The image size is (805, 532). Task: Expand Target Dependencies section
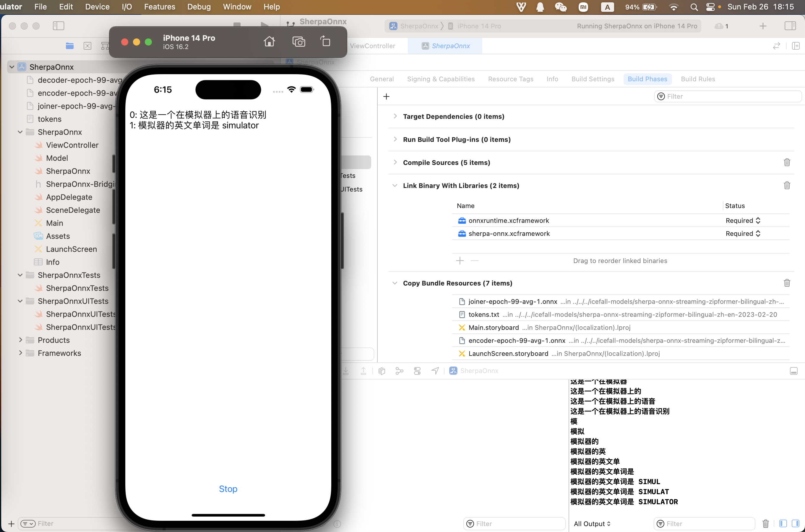[395, 116]
